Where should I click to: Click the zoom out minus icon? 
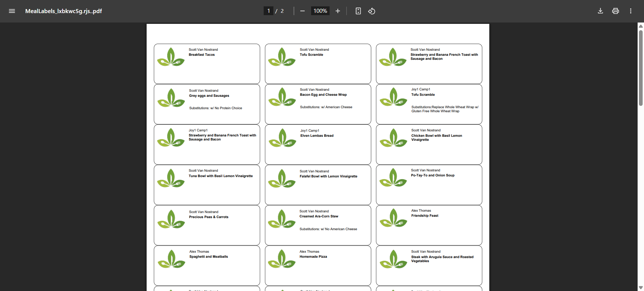coord(302,11)
